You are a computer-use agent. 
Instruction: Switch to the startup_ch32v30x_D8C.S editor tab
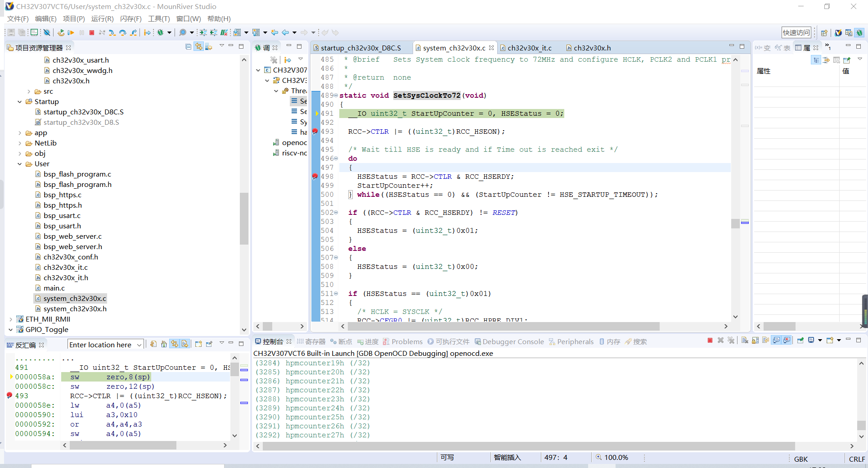[x=360, y=48]
